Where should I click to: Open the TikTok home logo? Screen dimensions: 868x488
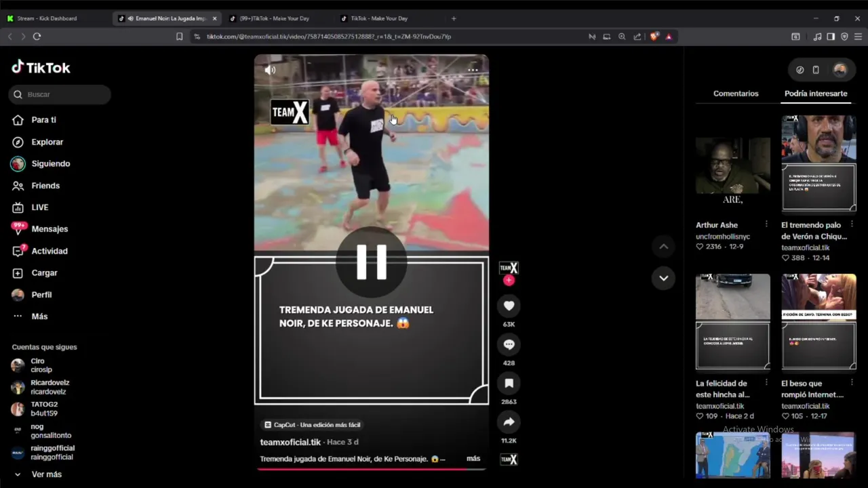click(41, 67)
